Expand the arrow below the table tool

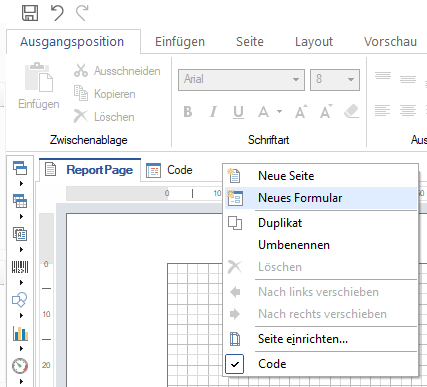21,216
